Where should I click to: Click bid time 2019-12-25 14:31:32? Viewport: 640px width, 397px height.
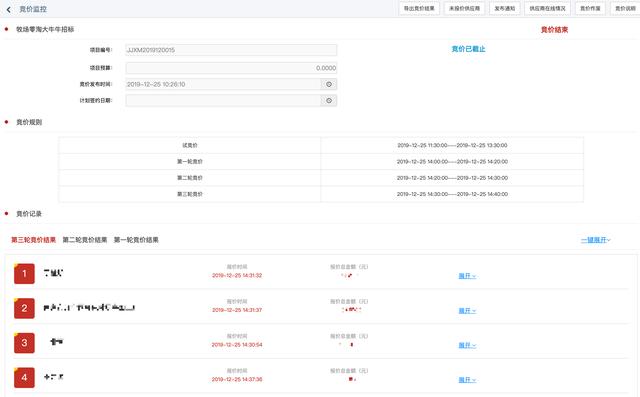(237, 275)
